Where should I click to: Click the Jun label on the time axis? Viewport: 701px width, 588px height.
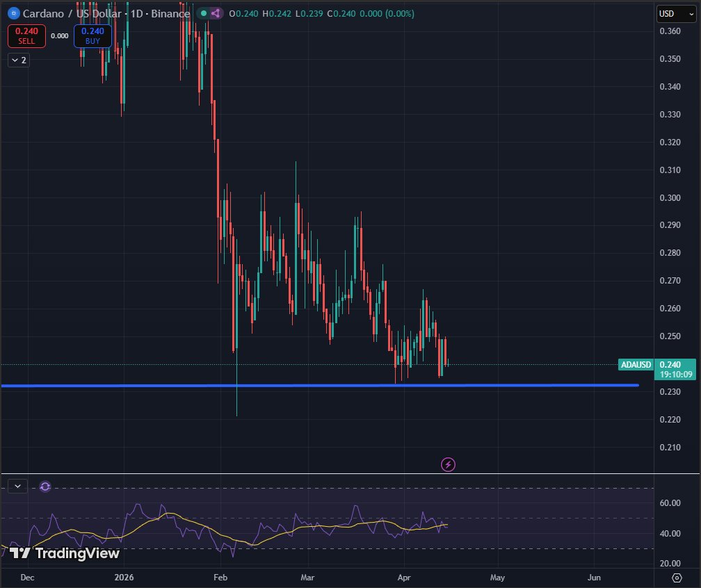pyautogui.click(x=594, y=578)
